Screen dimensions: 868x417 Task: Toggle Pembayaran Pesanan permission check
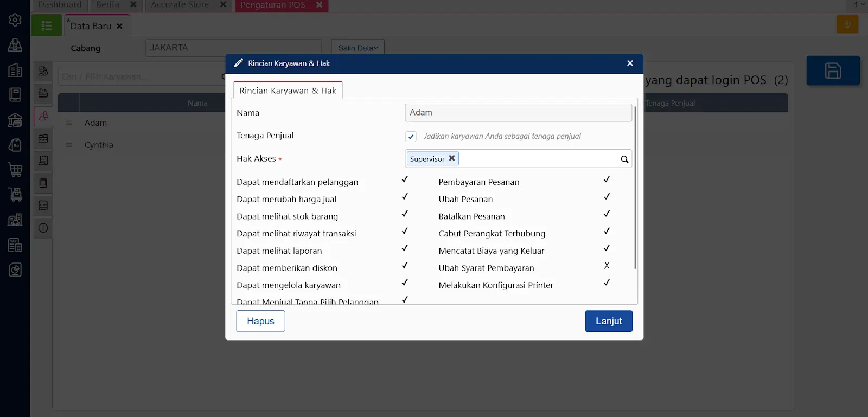tap(607, 179)
